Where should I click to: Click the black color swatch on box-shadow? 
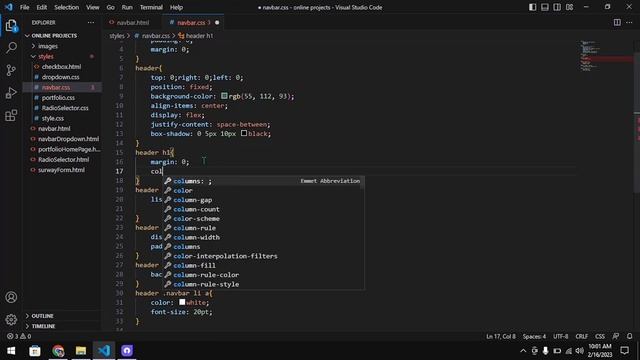coord(244,133)
